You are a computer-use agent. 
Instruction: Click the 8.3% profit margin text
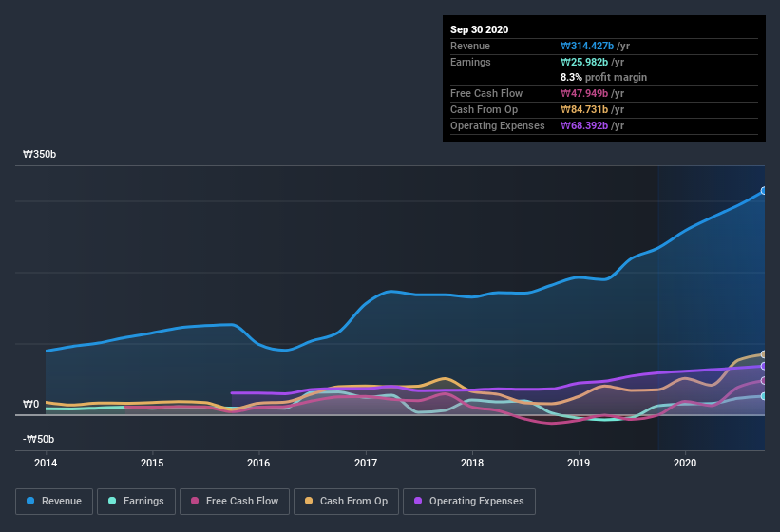point(604,77)
